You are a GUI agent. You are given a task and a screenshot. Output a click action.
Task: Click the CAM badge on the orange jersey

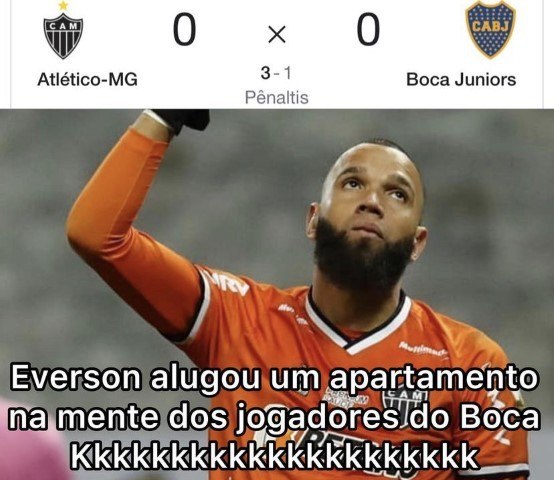coord(403,400)
